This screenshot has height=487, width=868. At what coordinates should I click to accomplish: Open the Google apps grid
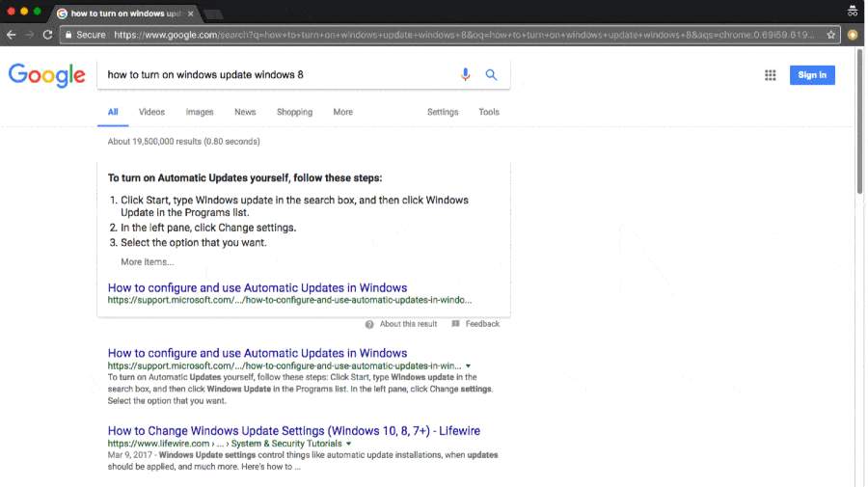[x=770, y=75]
